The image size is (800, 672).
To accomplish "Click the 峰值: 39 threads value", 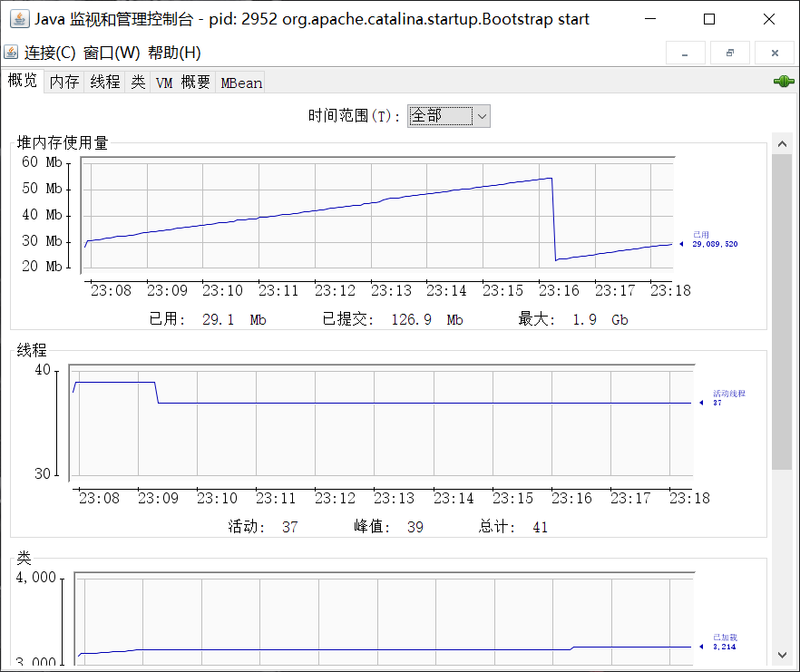I will [x=389, y=527].
